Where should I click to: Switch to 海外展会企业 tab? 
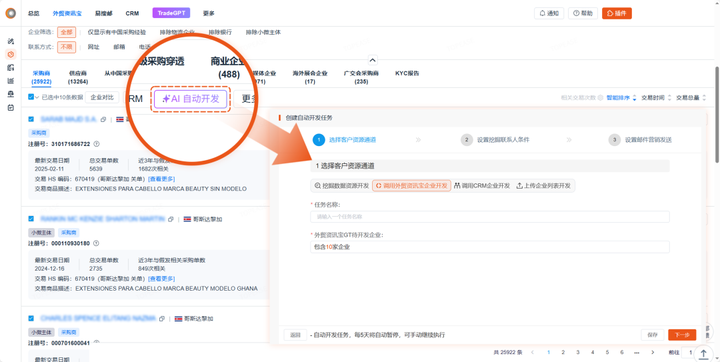tap(310, 77)
